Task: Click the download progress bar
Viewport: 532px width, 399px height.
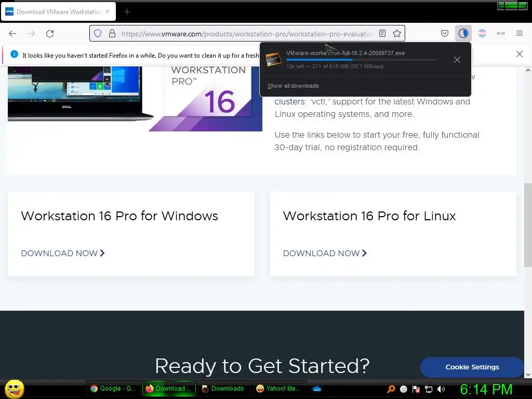Action: coord(362,60)
